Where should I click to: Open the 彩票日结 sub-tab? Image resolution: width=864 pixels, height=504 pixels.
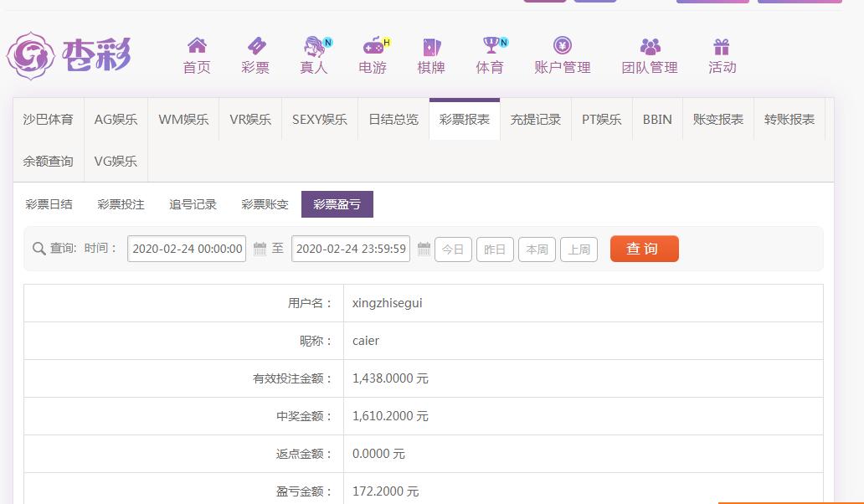pos(49,204)
